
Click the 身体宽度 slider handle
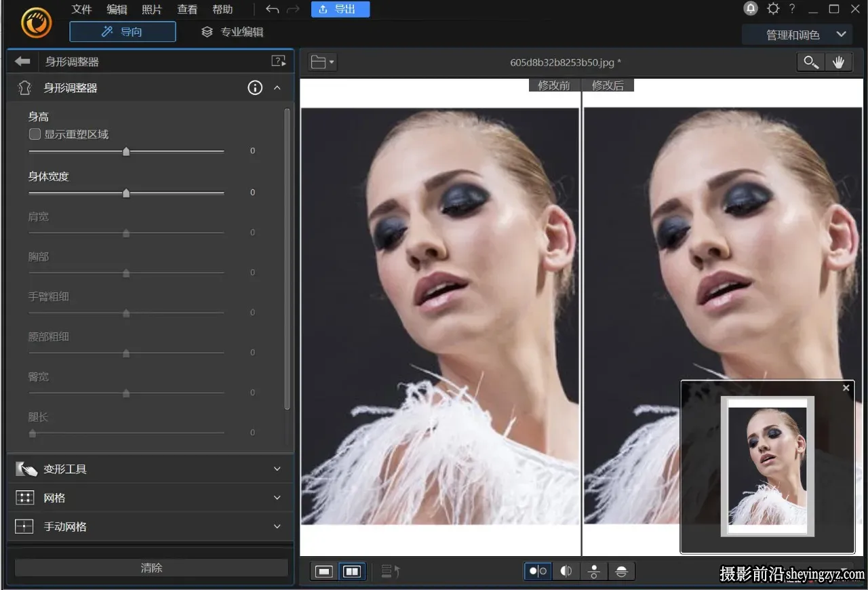[x=126, y=193]
